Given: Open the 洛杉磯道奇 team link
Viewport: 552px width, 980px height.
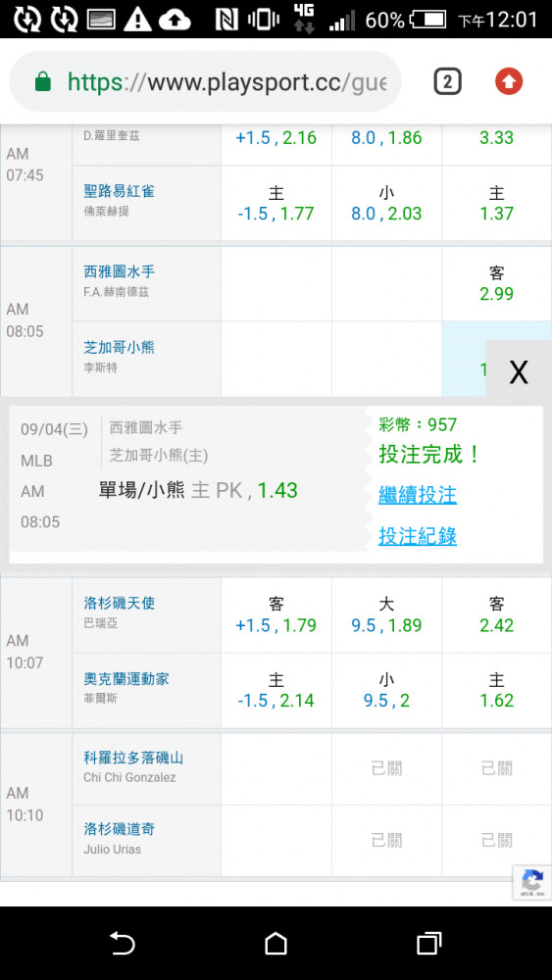Looking at the screenshot, I should click(119, 829).
